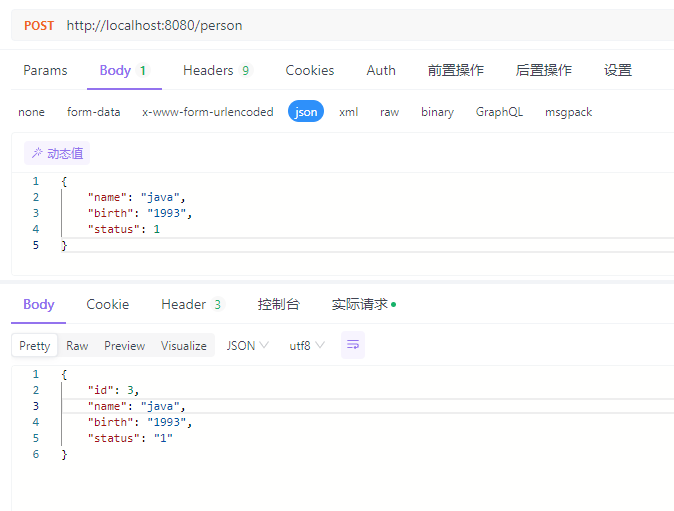This screenshot has width=674, height=511.
Task: Open the Auth tab
Action: coord(381,70)
